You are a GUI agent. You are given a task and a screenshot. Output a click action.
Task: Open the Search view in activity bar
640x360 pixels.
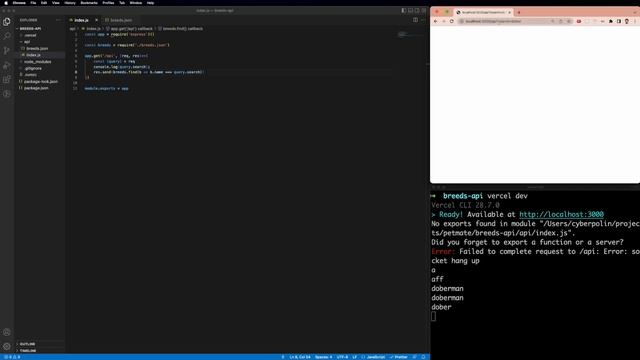(7, 36)
